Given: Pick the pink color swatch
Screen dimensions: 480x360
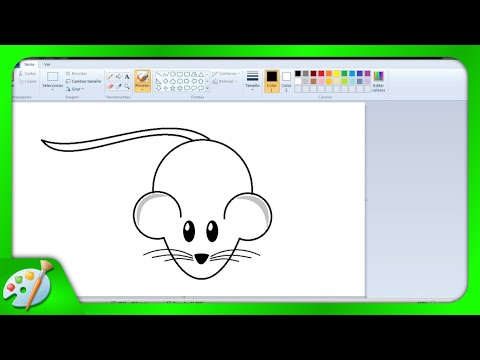Looking at the screenshot, I should tap(321, 81).
